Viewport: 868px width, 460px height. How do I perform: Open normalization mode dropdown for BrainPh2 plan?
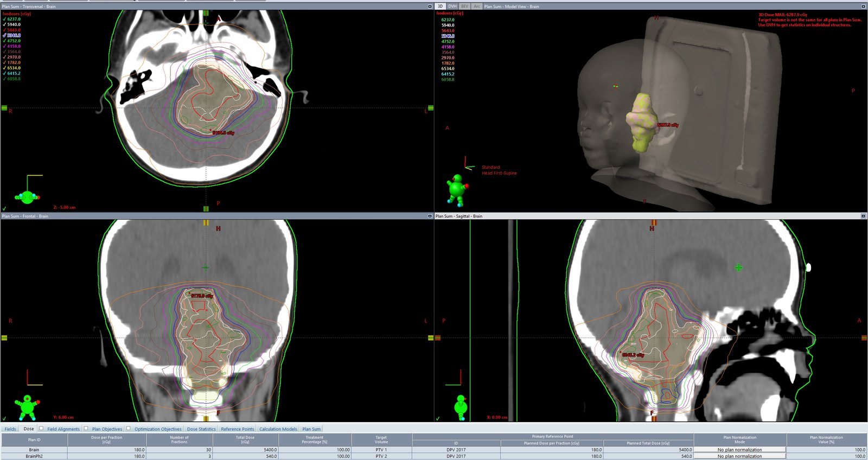click(739, 456)
